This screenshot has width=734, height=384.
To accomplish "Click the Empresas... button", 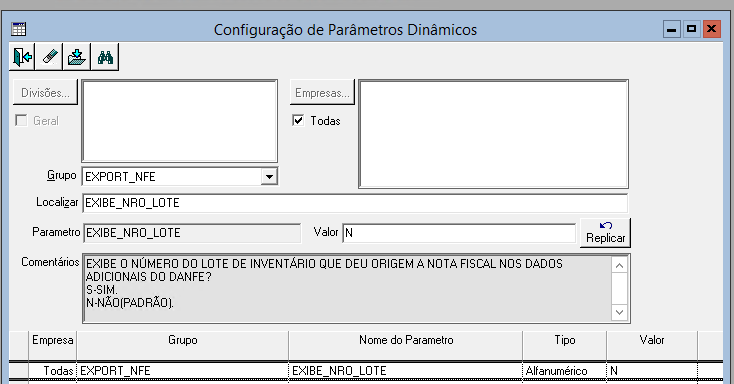I will [322, 93].
